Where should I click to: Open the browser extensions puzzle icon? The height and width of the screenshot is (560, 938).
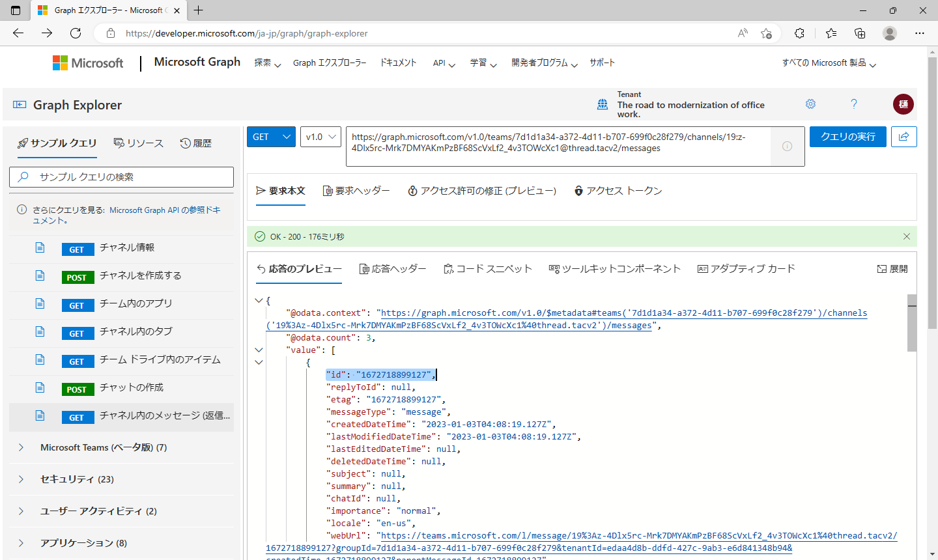[799, 33]
